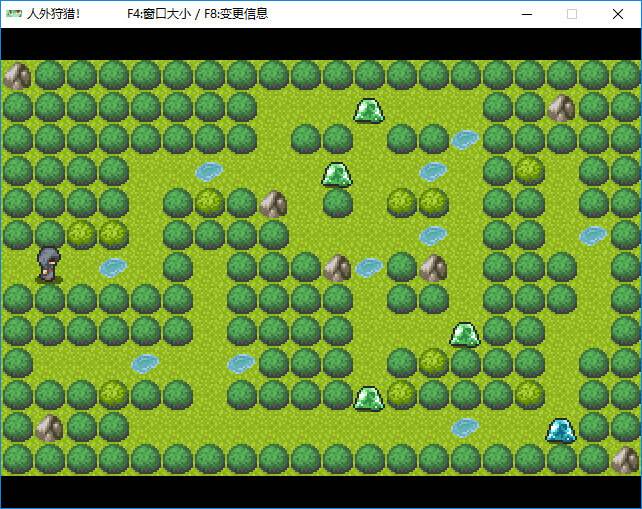Click the rock in the map's bottom-right corner

[x=625, y=459]
